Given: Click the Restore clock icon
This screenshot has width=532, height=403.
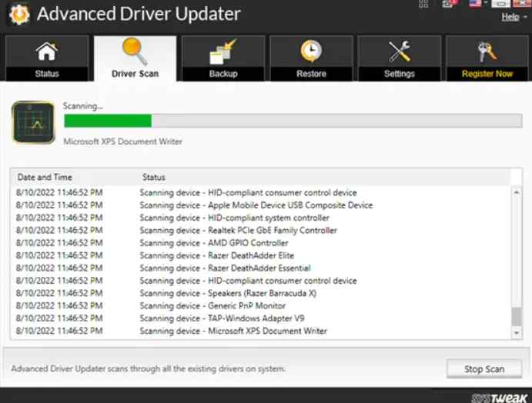Looking at the screenshot, I should pyautogui.click(x=311, y=52).
